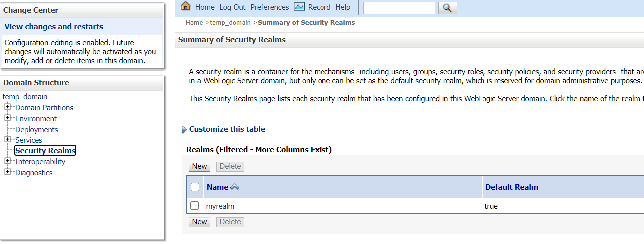Click View changes and restarts link
The height and width of the screenshot is (244, 644).
pos(54,27)
